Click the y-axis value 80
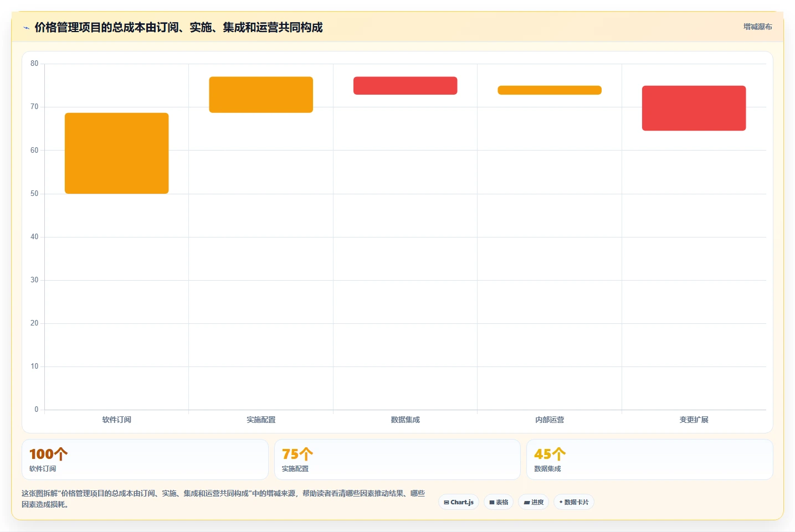This screenshot has width=795, height=532. point(34,64)
